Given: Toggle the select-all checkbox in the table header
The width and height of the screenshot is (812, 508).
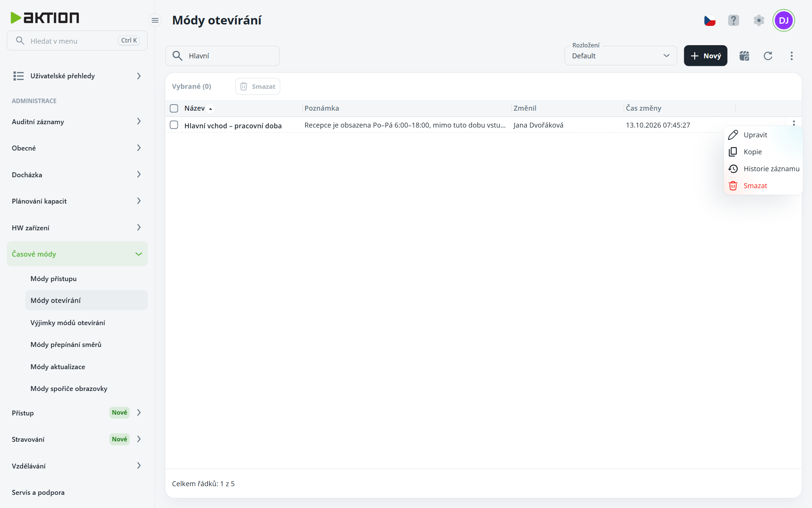Looking at the screenshot, I should (x=174, y=108).
